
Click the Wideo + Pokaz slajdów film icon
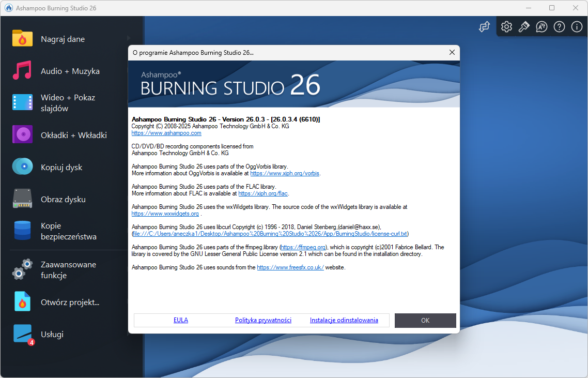(22, 102)
